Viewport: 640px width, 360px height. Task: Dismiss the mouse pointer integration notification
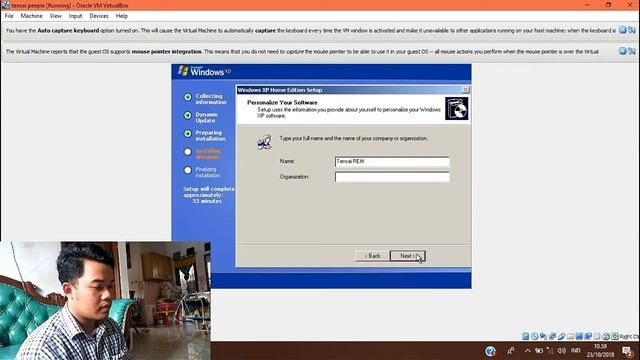622,51
